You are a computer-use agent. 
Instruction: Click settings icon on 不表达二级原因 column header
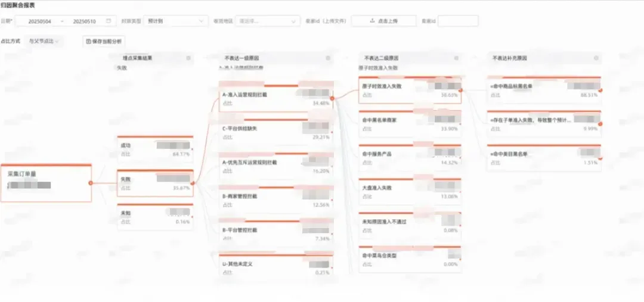456,58
